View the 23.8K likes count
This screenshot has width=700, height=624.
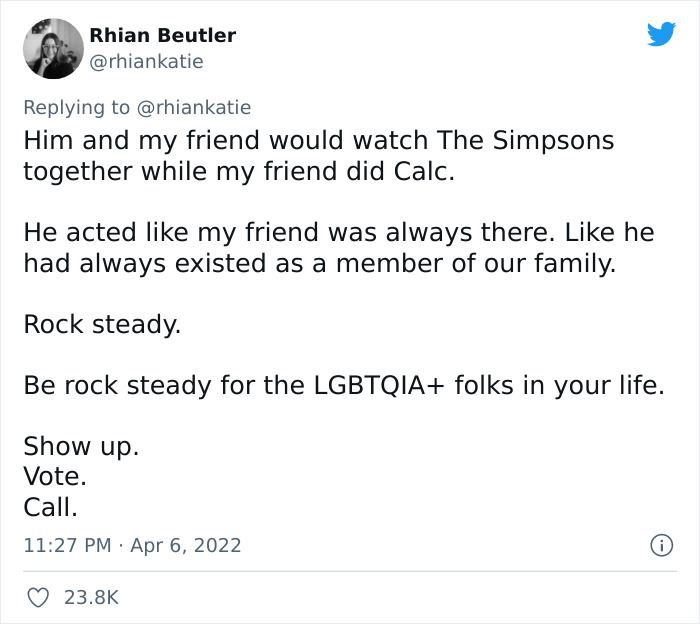click(91, 597)
